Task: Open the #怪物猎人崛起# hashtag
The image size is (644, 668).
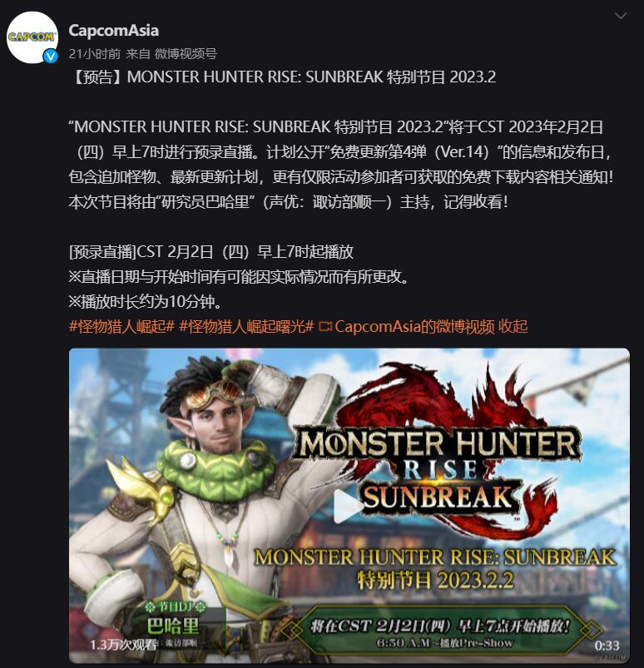Action: 121,326
